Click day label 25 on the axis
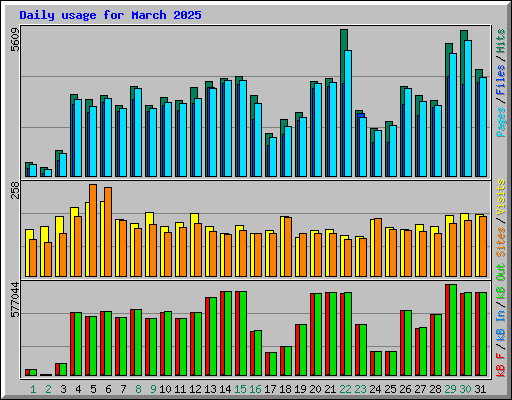 pyautogui.click(x=390, y=389)
